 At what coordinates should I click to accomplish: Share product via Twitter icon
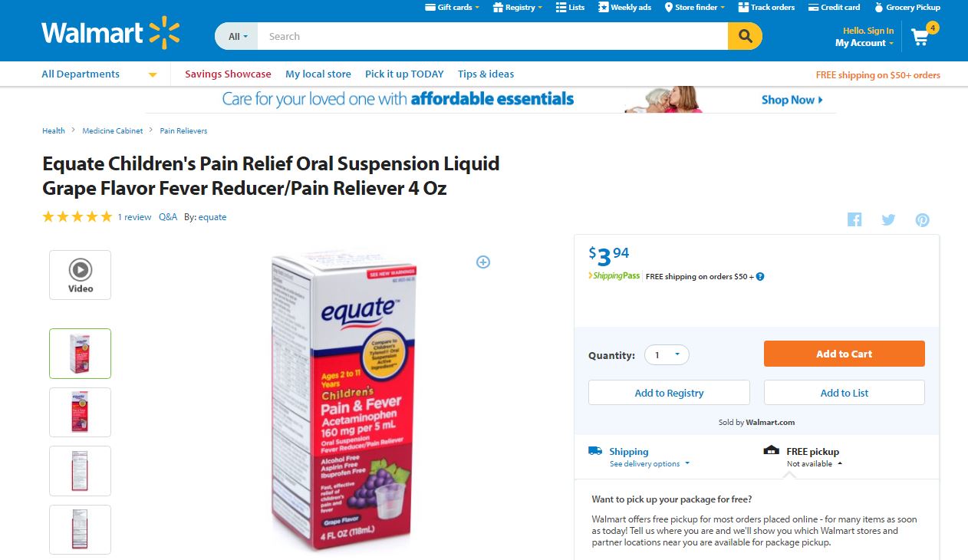[x=888, y=220]
